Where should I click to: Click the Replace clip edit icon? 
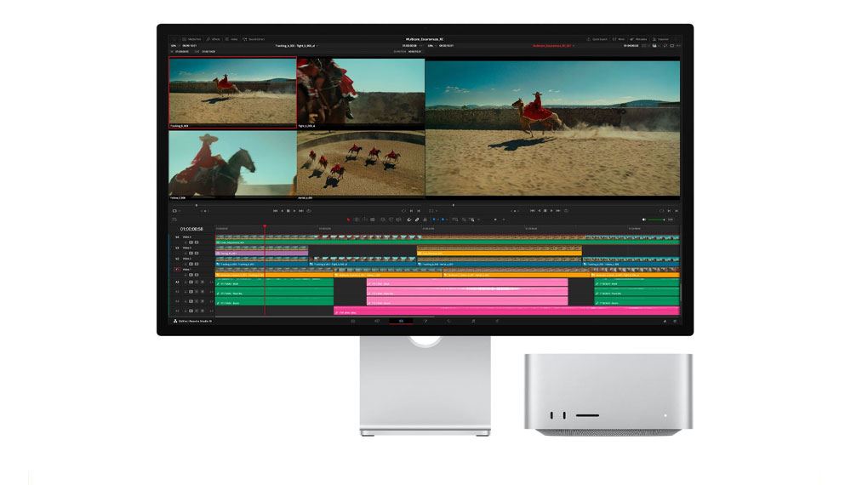[x=398, y=220]
